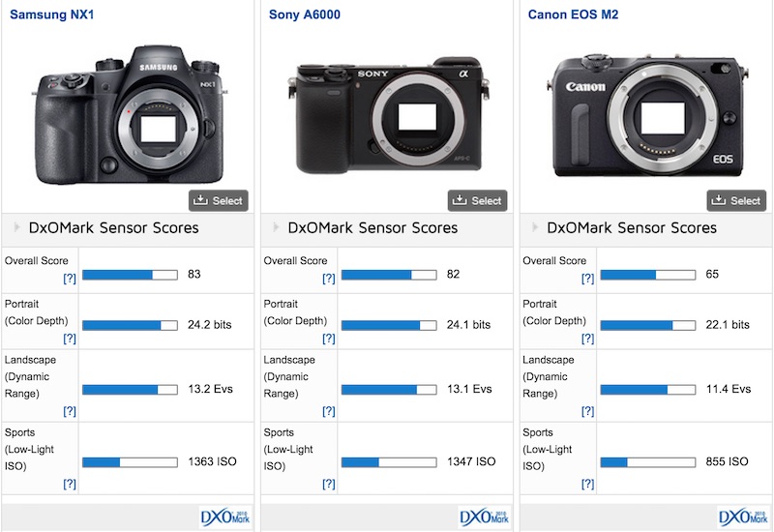The width and height of the screenshot is (774, 532).
Task: Click the Sony overall score value 82
Action: pos(453,274)
